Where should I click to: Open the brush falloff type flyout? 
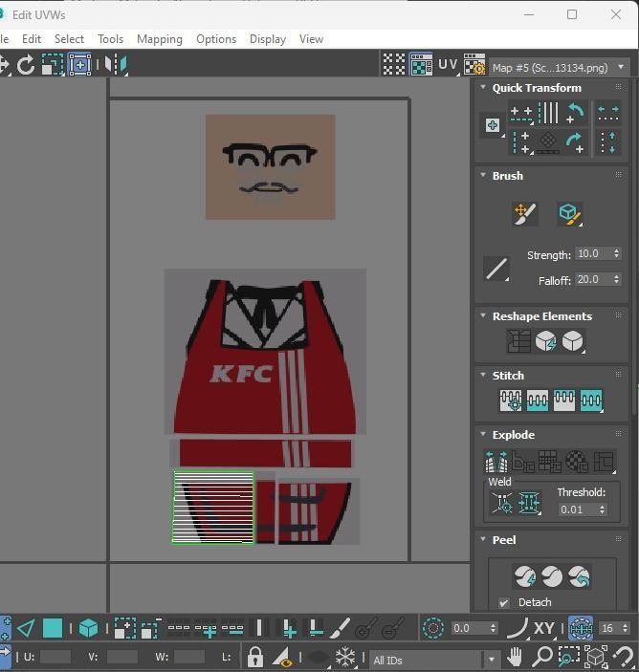pos(496,269)
